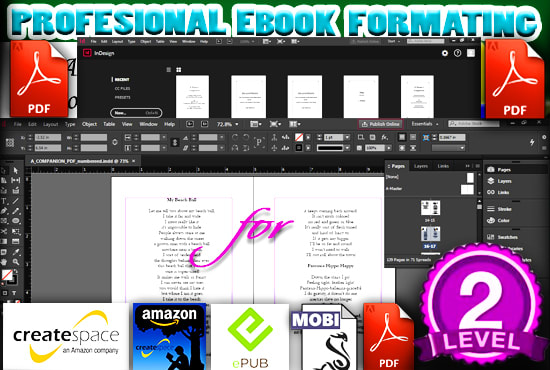Image resolution: width=550 pixels, height=370 pixels.
Task: Click the rotate 90° clockwise icon
Action: click(235, 137)
